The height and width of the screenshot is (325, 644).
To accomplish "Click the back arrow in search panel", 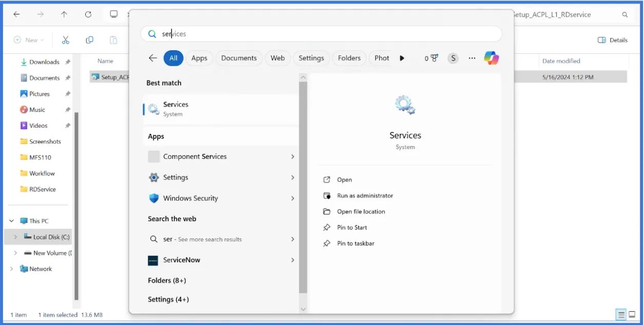I will click(153, 58).
